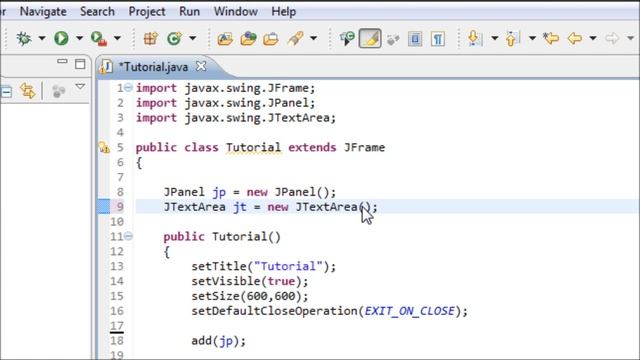Run the program with green play button
Viewport: 640px width, 360px height.
click(x=61, y=38)
